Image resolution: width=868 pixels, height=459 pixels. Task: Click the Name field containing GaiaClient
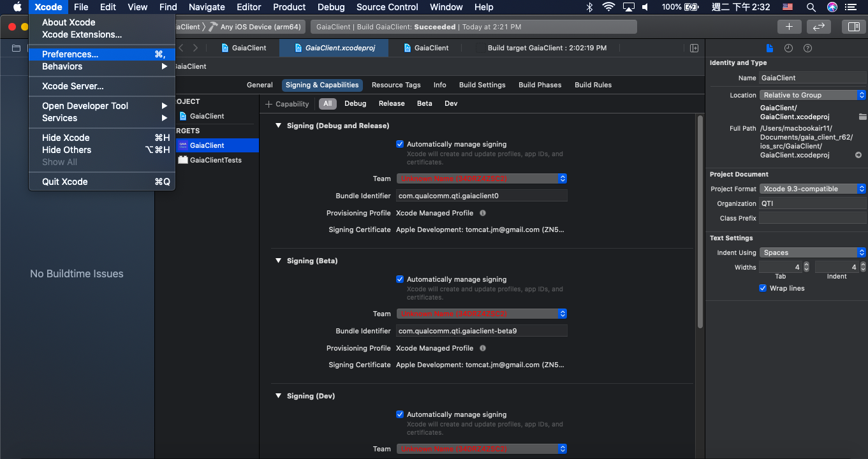813,78
